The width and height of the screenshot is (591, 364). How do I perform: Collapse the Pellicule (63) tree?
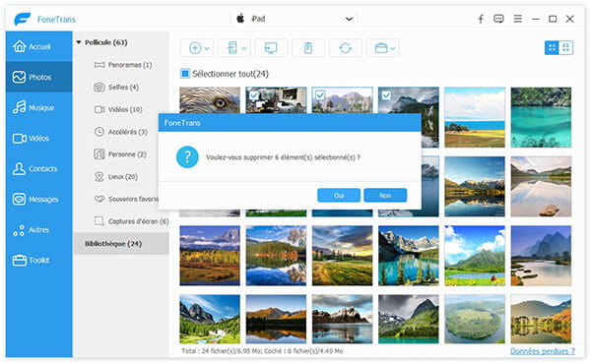click(79, 42)
